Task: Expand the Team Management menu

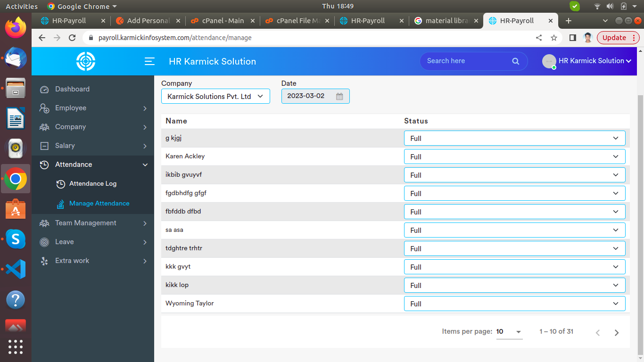Action: pyautogui.click(x=92, y=223)
